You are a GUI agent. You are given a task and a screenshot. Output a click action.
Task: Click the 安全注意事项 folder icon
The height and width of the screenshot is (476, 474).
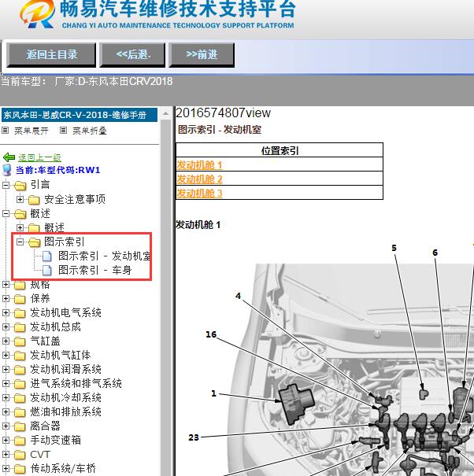click(34, 199)
